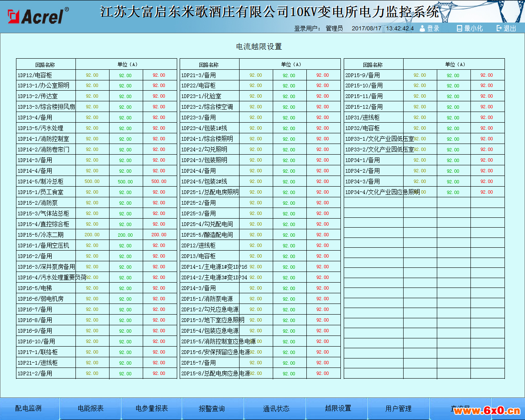
Task: Click green 200.00 in 1DP15-5/冷冻二期 row
Action: coord(126,235)
